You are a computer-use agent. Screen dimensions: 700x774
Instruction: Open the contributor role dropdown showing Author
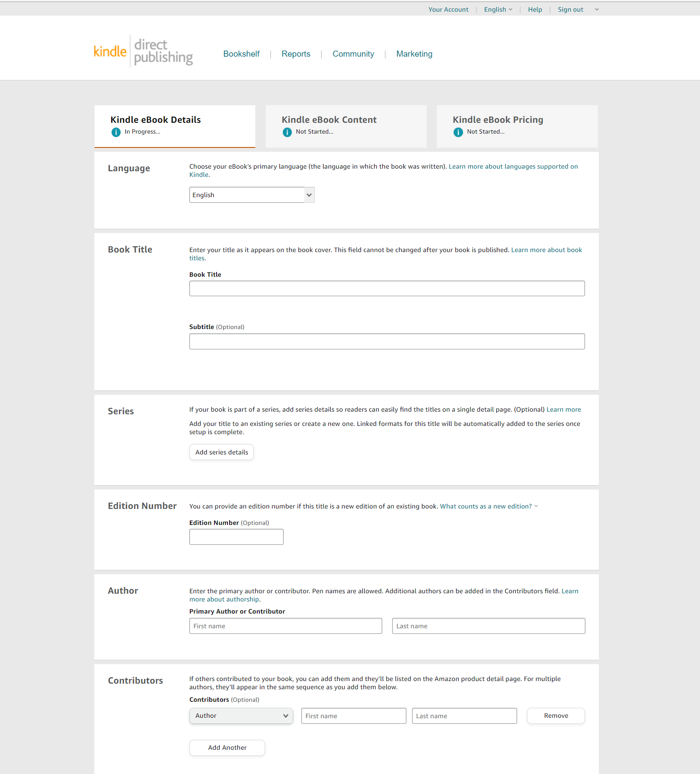click(x=241, y=716)
